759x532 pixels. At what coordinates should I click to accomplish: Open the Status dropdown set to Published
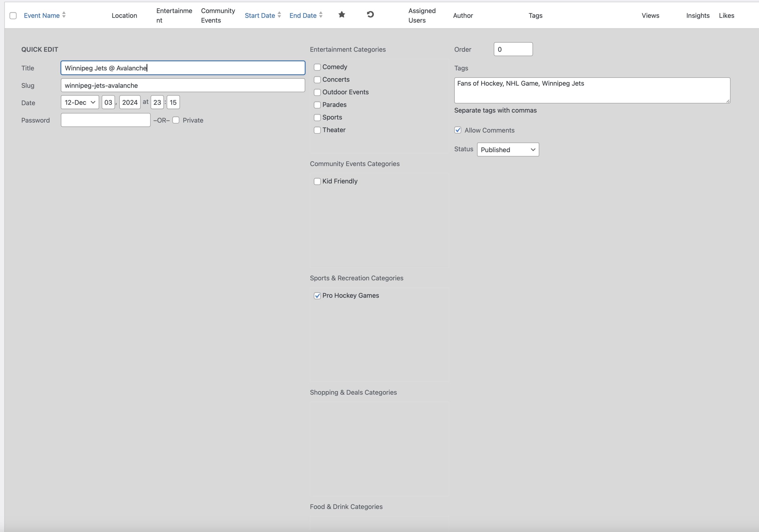tap(508, 150)
